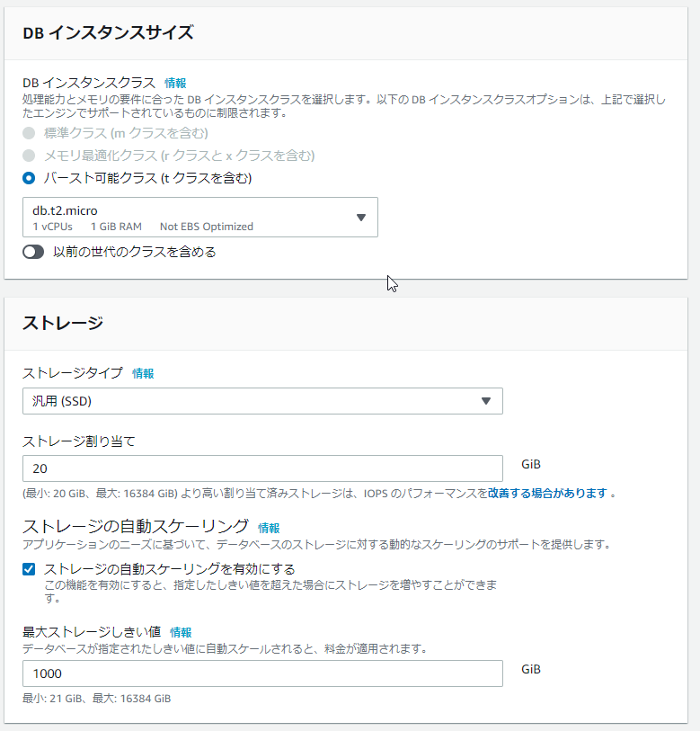
Task: Click the 最小: 21 GiB、最大: 16384 GiB hint
Action: 97,699
